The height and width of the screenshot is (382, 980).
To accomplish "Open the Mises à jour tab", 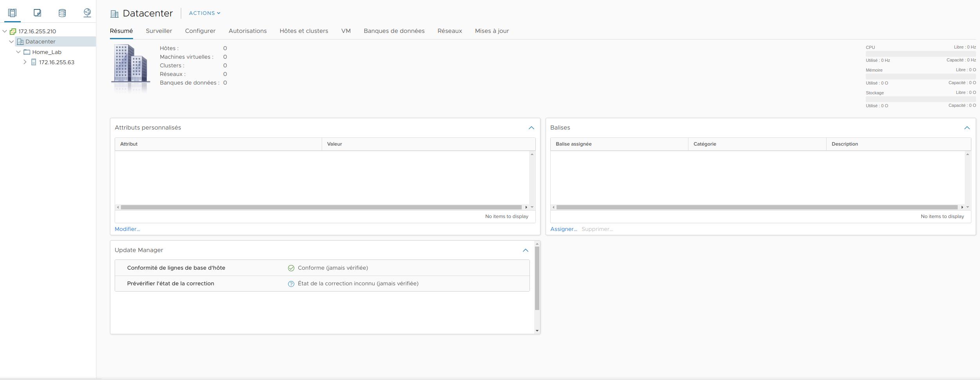I will tap(492, 31).
